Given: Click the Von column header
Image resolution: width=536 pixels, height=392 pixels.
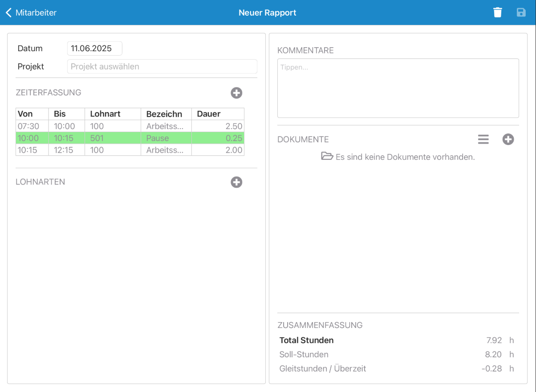Looking at the screenshot, I should pos(32,114).
